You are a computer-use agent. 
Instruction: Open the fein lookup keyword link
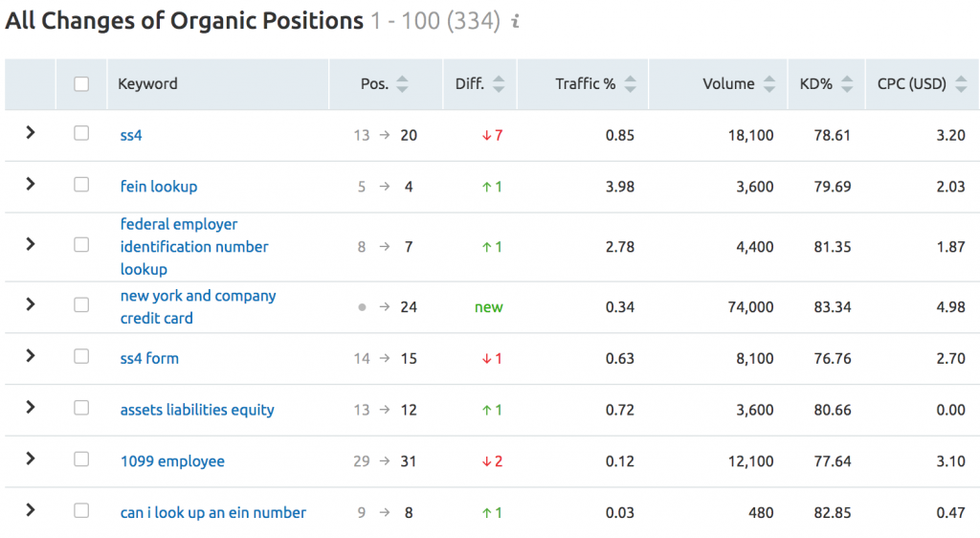(x=159, y=187)
